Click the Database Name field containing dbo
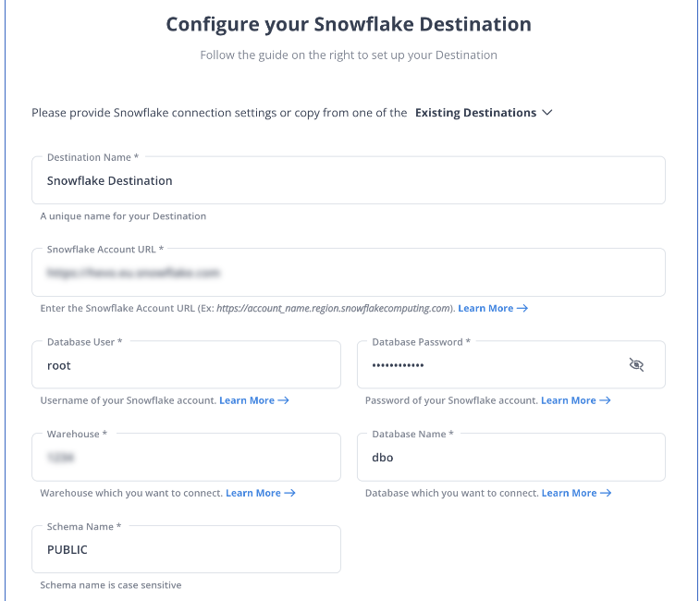This screenshot has width=700, height=601. tap(511, 458)
